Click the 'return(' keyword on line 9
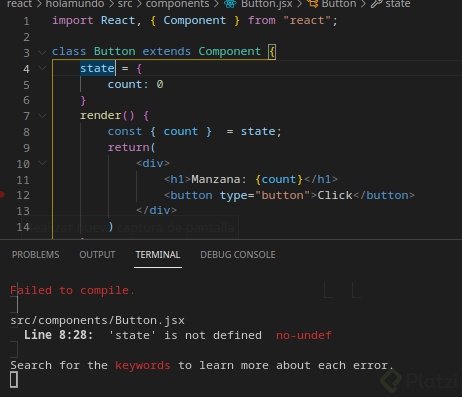The image size is (462, 397). (x=131, y=147)
